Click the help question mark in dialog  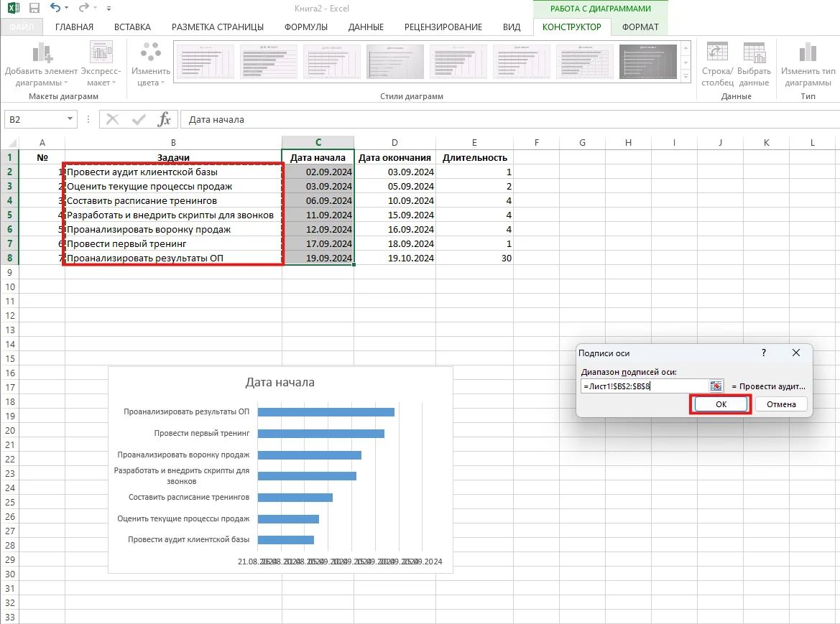coord(763,353)
